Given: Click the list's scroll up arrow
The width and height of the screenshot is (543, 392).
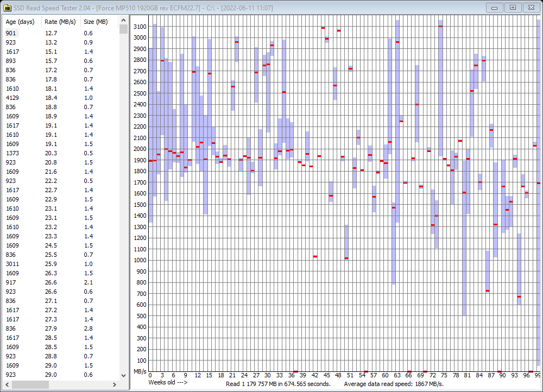Looking at the screenshot, I should (123, 21).
